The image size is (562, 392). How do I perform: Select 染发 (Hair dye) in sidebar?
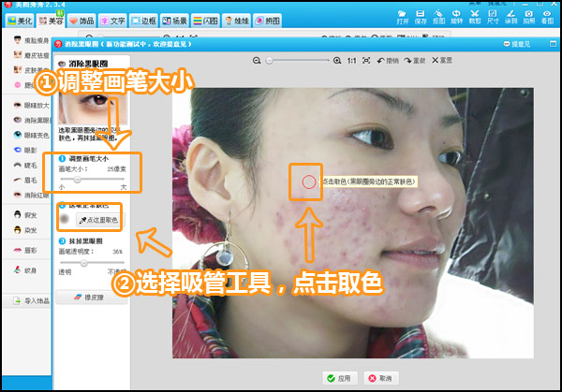pyautogui.click(x=25, y=230)
